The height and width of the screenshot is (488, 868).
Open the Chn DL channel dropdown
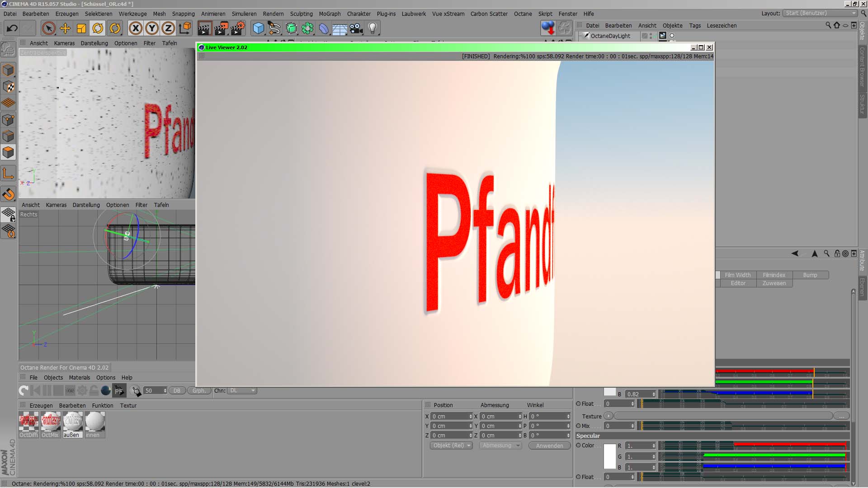coord(242,391)
